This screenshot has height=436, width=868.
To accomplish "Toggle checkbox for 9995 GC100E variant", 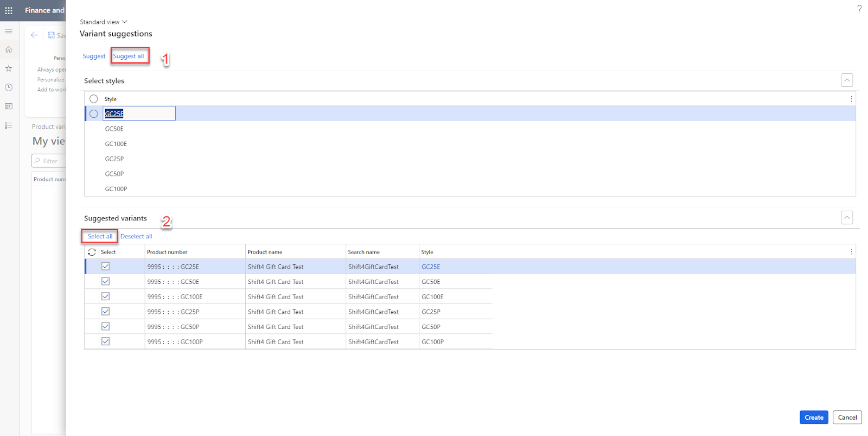I will pyautogui.click(x=106, y=296).
